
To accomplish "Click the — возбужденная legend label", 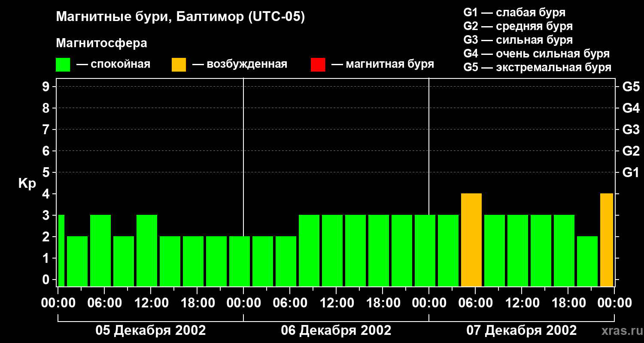I will pos(240,65).
